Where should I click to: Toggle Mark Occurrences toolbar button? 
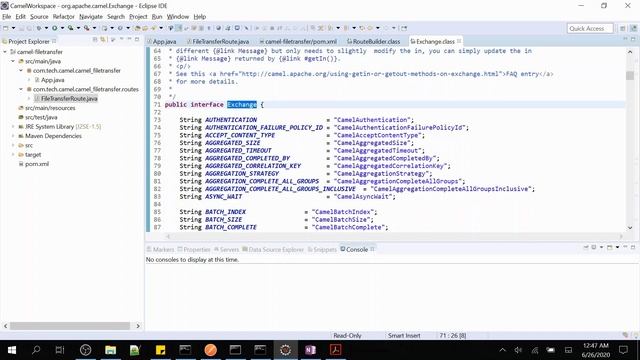179,28
